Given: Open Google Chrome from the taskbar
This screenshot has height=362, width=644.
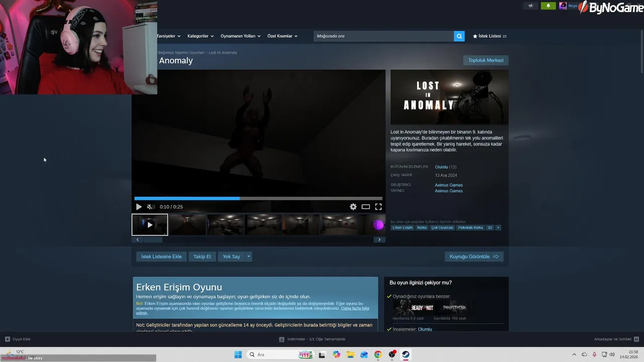Looking at the screenshot, I should coord(378,354).
